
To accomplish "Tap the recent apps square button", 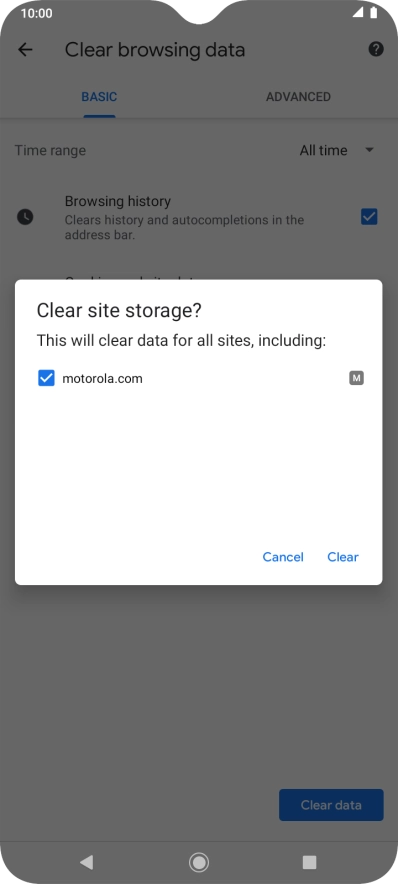I will (x=309, y=862).
